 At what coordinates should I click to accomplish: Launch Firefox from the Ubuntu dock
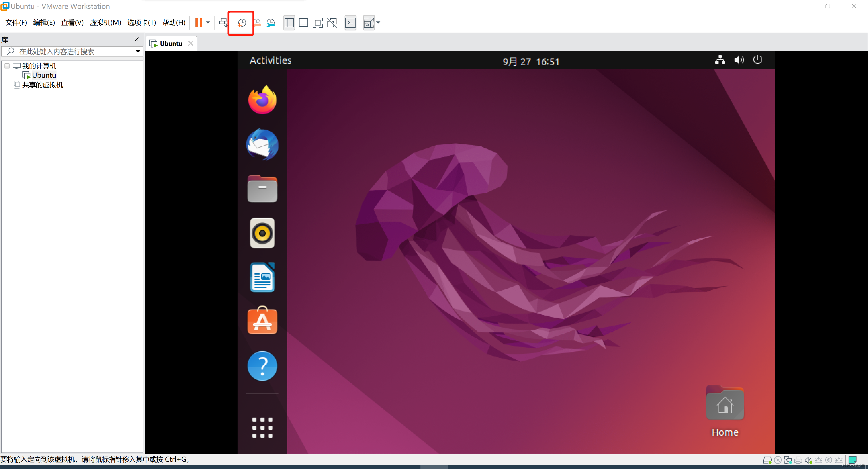pos(262,100)
